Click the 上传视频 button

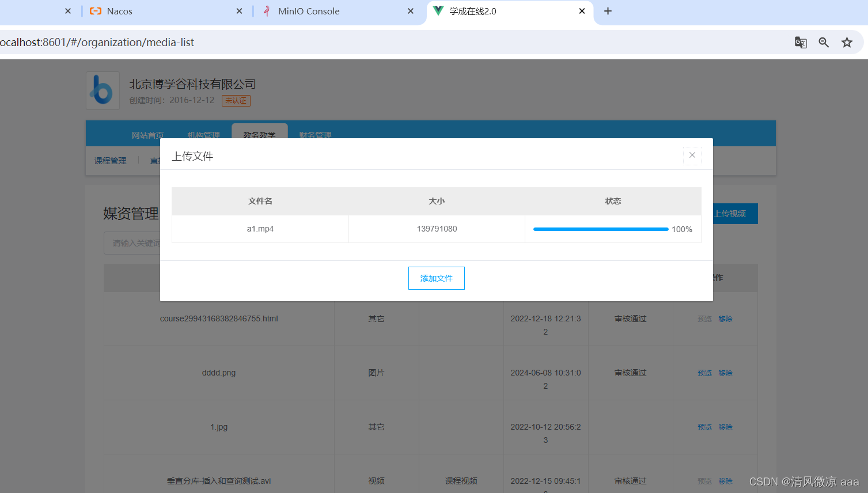click(736, 214)
